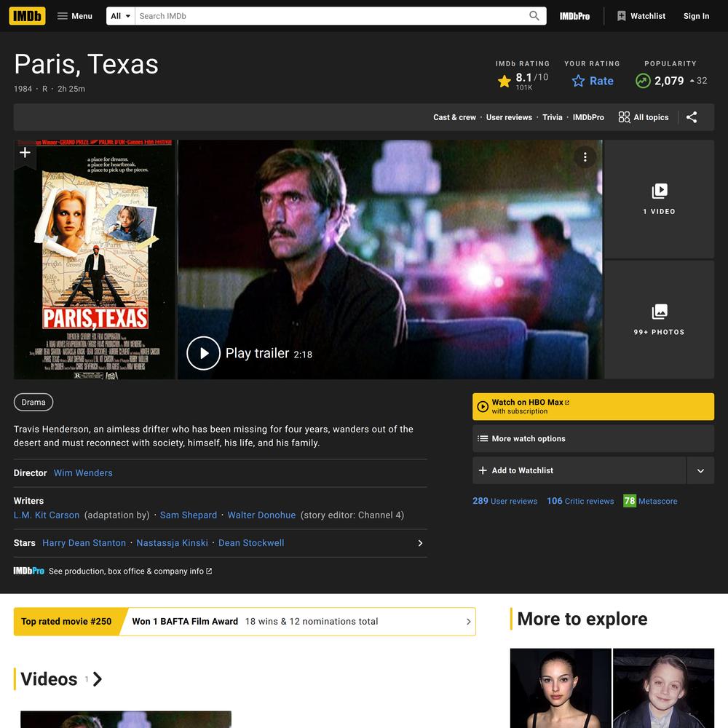
Task: Open writer Sam Shepard
Action: tap(189, 515)
